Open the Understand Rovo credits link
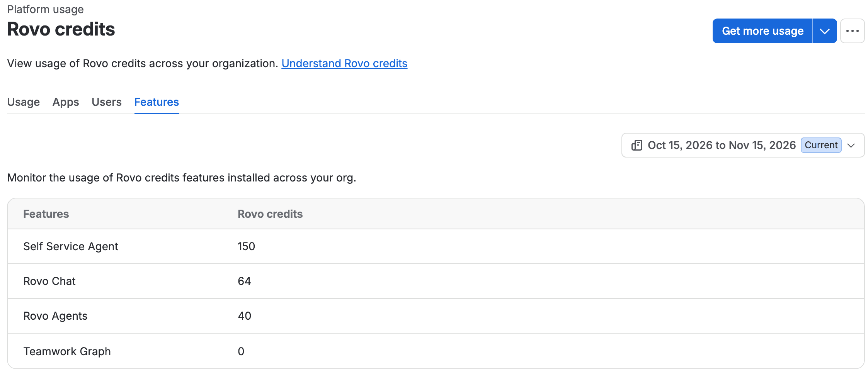This screenshot has height=378, width=868. click(344, 63)
